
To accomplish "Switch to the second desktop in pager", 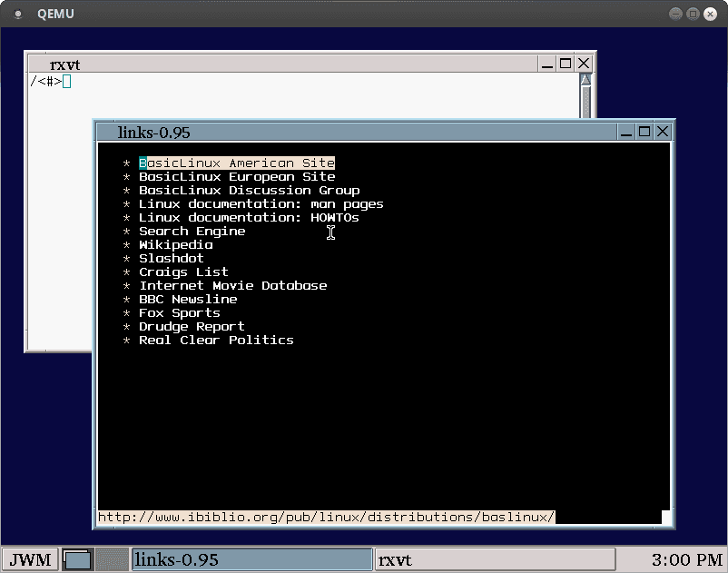I will click(x=112, y=559).
